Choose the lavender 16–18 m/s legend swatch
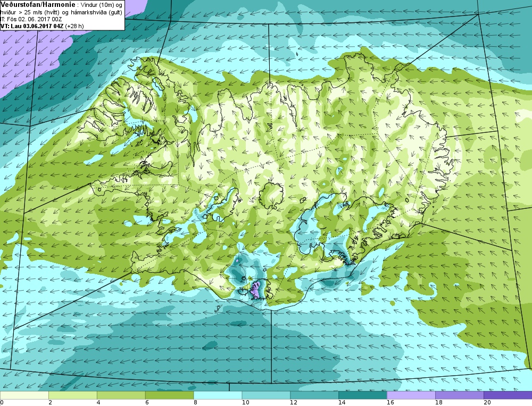This screenshot has height=406, width=532. [x=411, y=395]
